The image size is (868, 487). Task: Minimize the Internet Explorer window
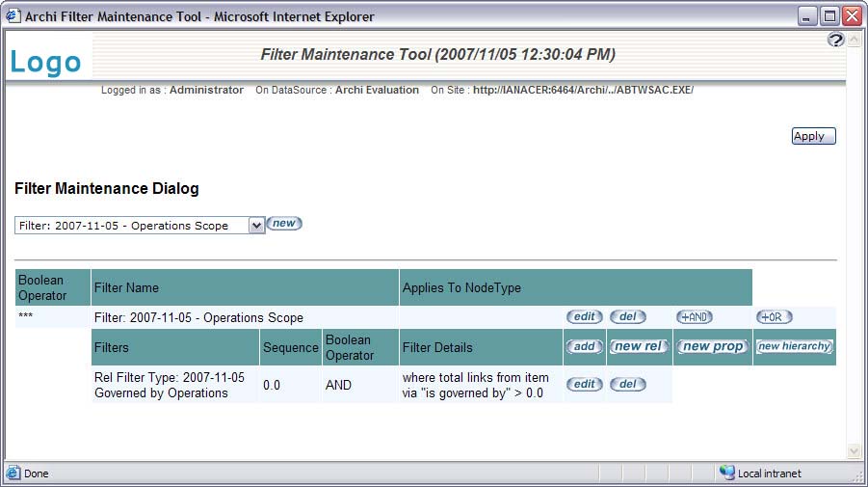807,16
